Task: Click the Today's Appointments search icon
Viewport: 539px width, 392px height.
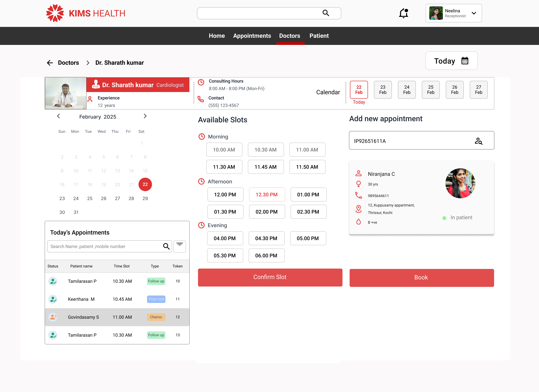Action: point(166,246)
